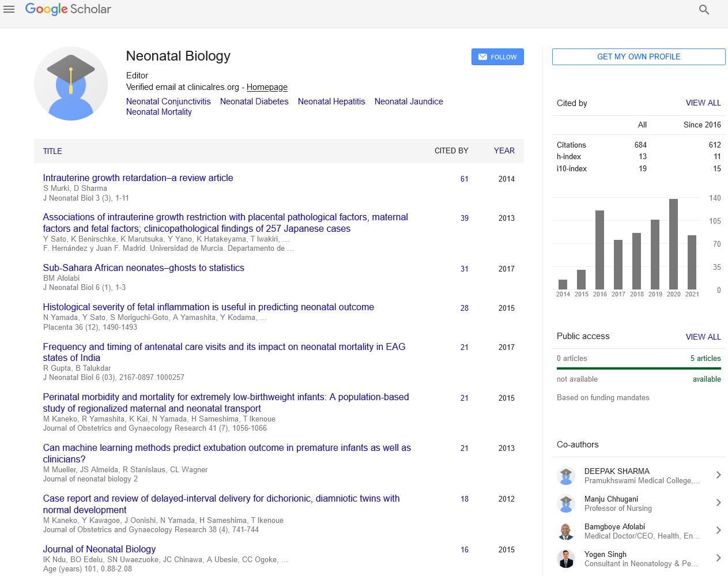Click the Neonatal Biology profile avatar
728x576 pixels.
tap(71, 84)
